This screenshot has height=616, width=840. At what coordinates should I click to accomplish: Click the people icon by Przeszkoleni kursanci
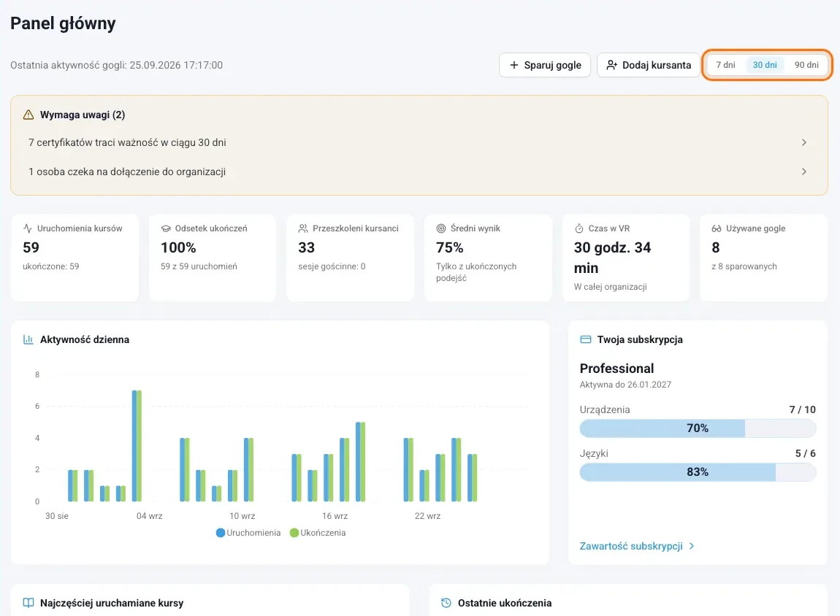pyautogui.click(x=303, y=228)
